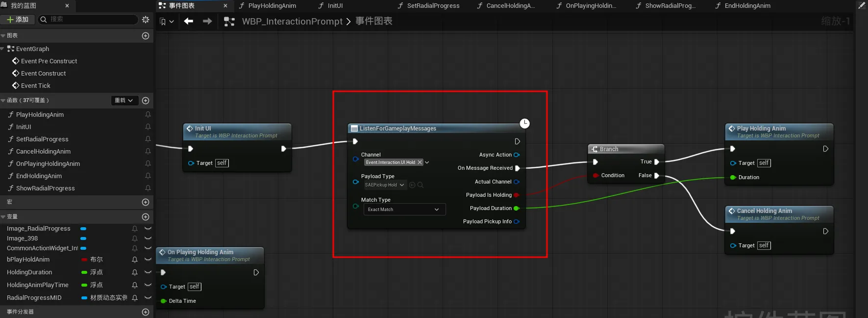Screen dimensions: 868x318
Task: Click the WBP_InteractionPrompt breadcrumb
Action: pyautogui.click(x=292, y=22)
